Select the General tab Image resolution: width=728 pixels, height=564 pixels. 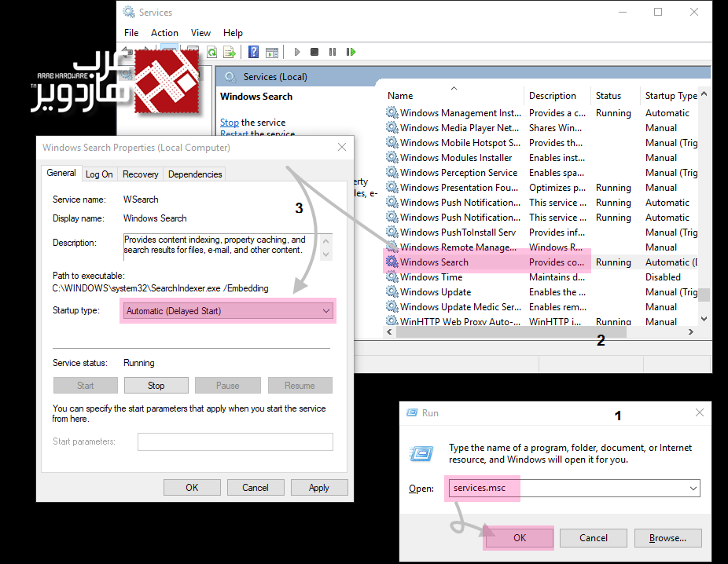point(61,173)
